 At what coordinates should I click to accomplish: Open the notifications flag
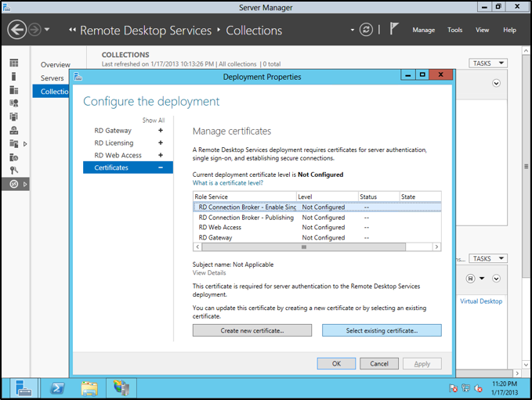coord(394,30)
